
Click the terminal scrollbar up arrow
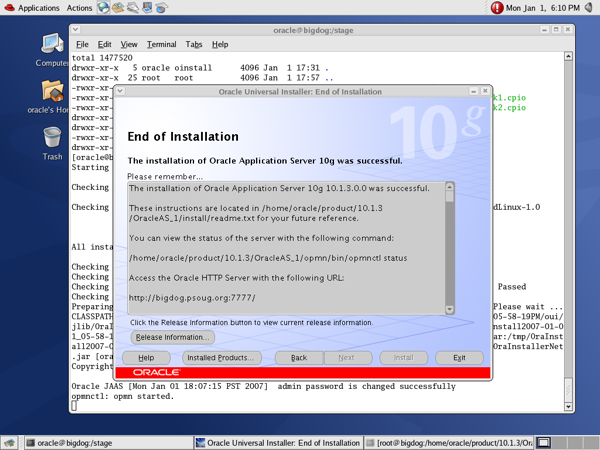click(x=568, y=56)
